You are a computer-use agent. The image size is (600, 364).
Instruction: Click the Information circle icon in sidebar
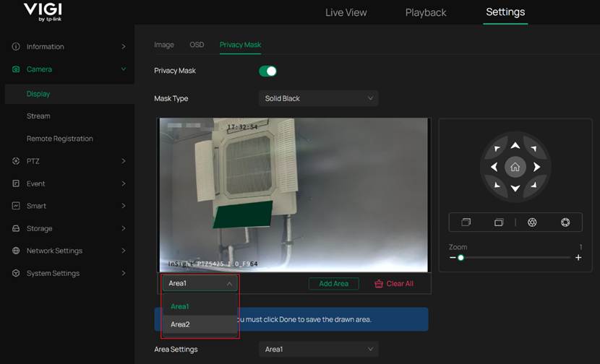(16, 47)
